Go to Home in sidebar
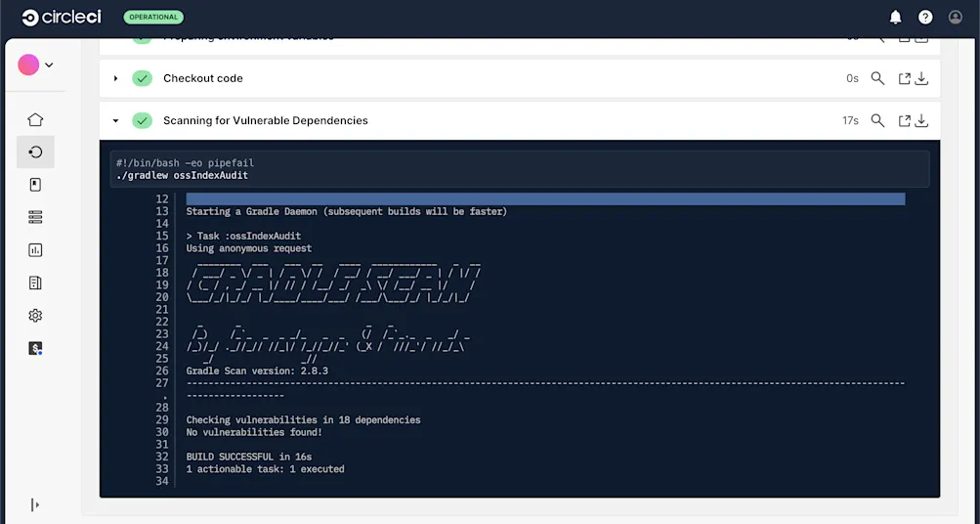Screen dimensions: 980x524 point(35,119)
